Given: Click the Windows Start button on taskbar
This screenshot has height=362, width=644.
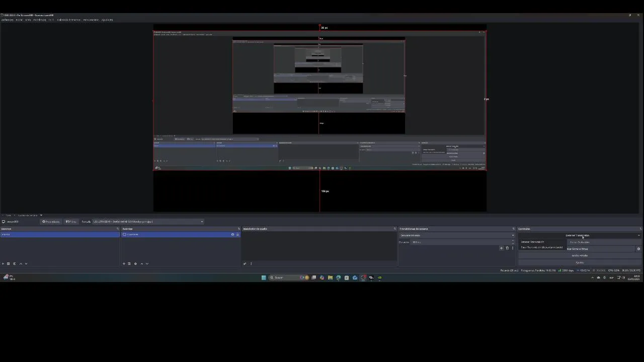Looking at the screenshot, I should click(263, 278).
